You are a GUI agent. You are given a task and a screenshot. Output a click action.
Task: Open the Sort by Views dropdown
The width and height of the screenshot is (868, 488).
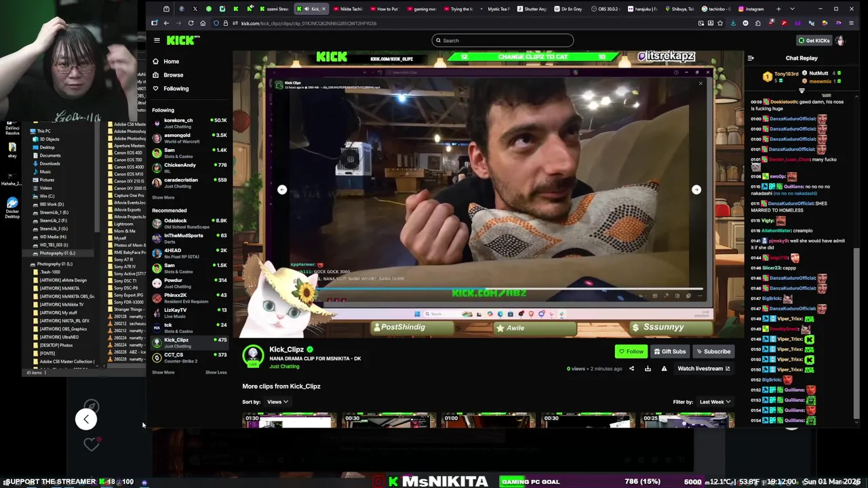277,402
